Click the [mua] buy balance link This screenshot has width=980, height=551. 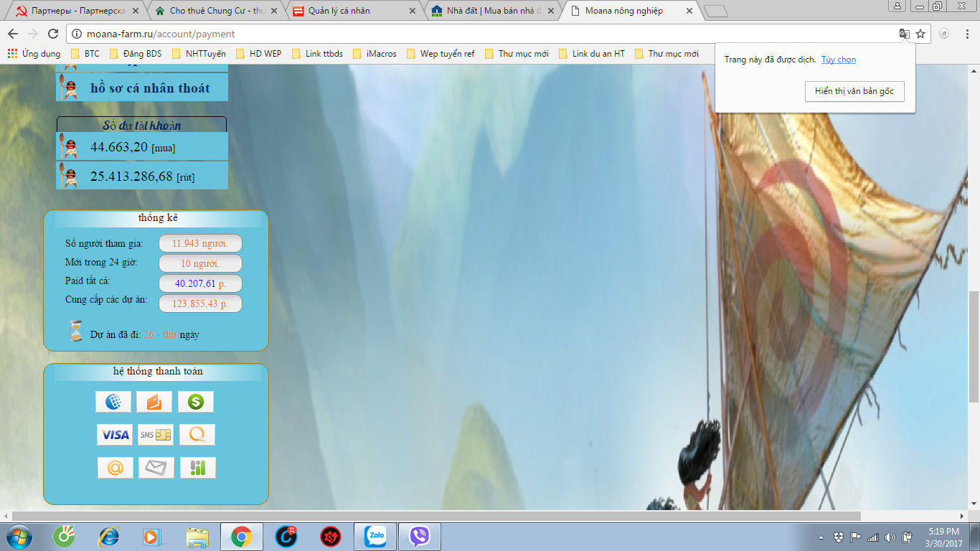tap(163, 149)
